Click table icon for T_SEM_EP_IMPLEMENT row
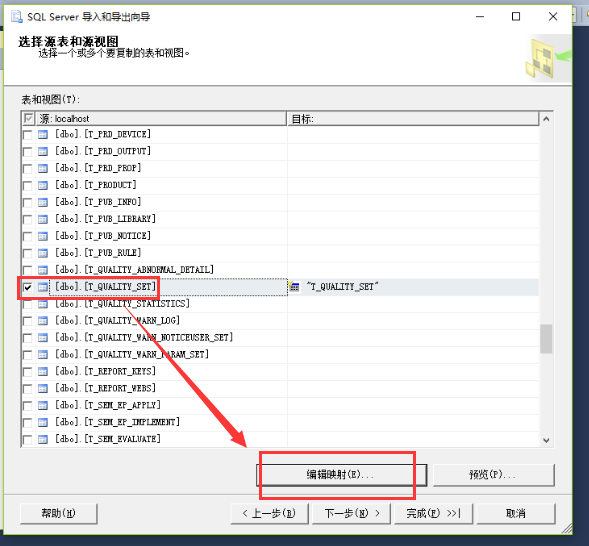Screen dimensions: 589x546 (43, 422)
